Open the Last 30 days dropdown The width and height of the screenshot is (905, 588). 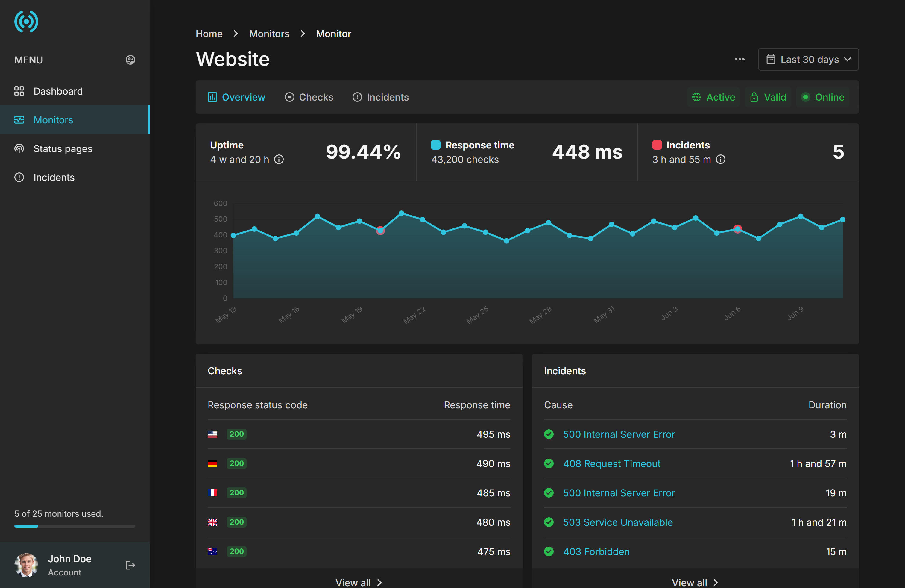coord(808,59)
